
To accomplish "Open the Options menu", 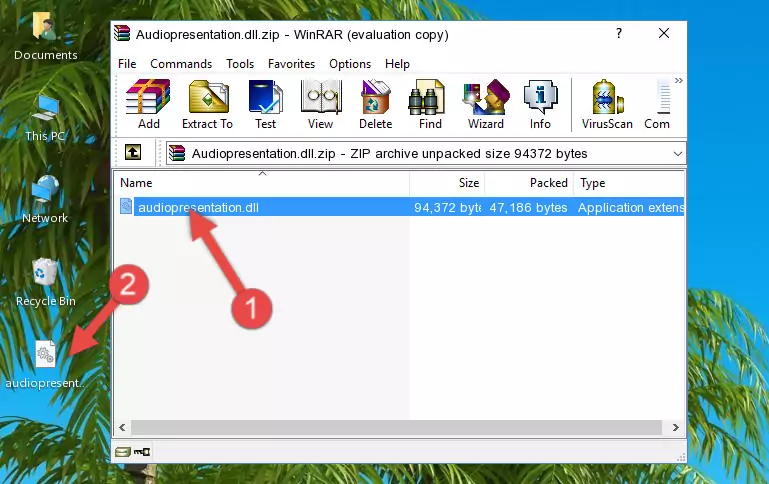I will tap(350, 64).
